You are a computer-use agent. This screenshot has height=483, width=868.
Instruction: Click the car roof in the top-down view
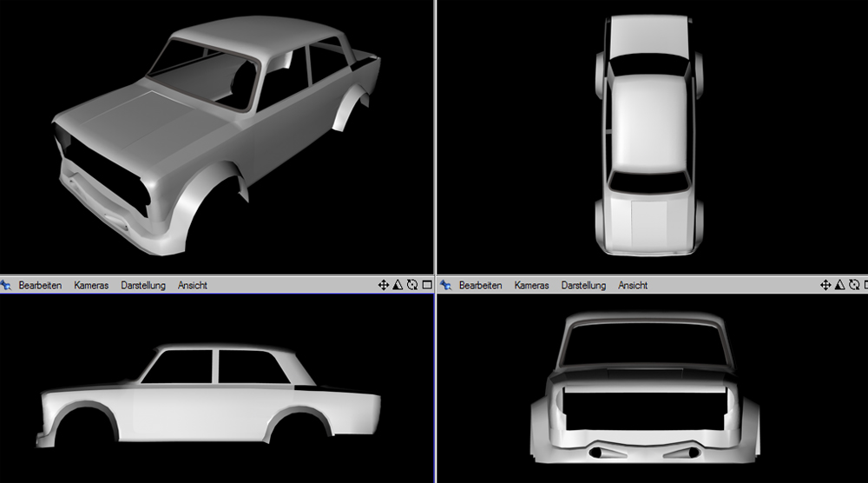coord(648,122)
